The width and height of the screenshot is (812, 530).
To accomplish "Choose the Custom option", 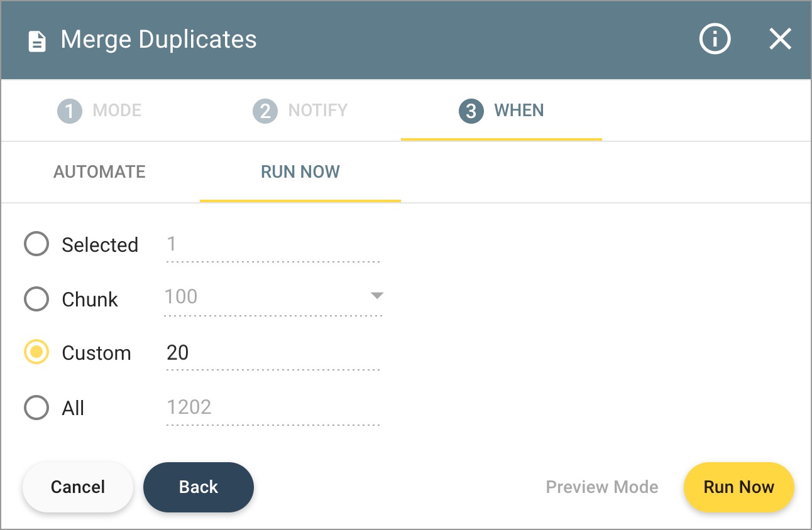I will [x=36, y=352].
